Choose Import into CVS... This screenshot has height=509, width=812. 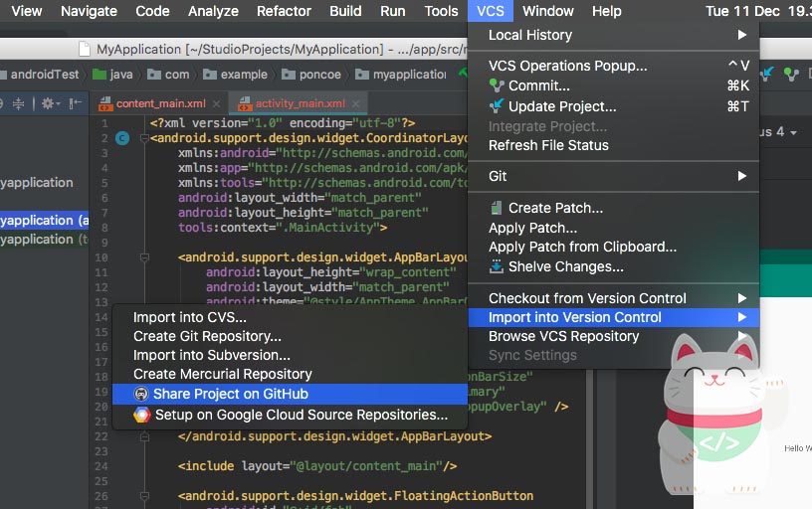pyautogui.click(x=290, y=317)
